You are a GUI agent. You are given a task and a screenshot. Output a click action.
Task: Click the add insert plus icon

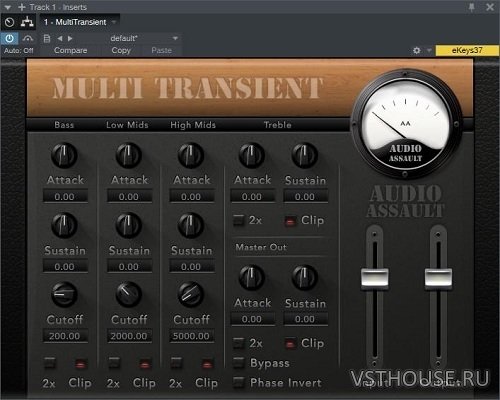(x=22, y=7)
